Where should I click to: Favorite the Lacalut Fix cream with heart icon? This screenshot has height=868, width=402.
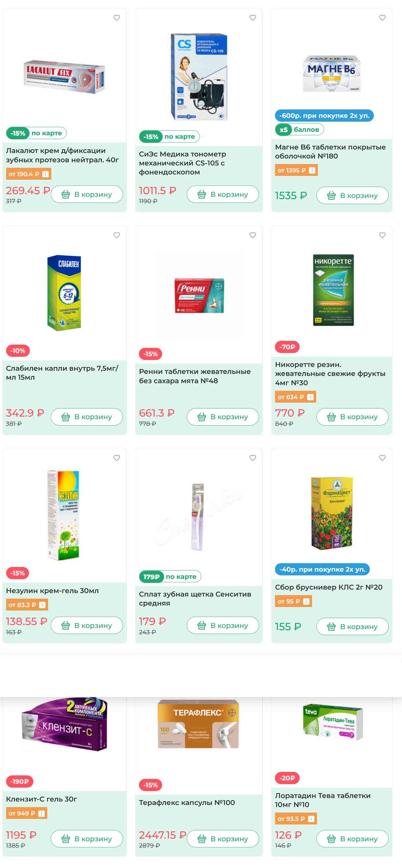point(117,18)
